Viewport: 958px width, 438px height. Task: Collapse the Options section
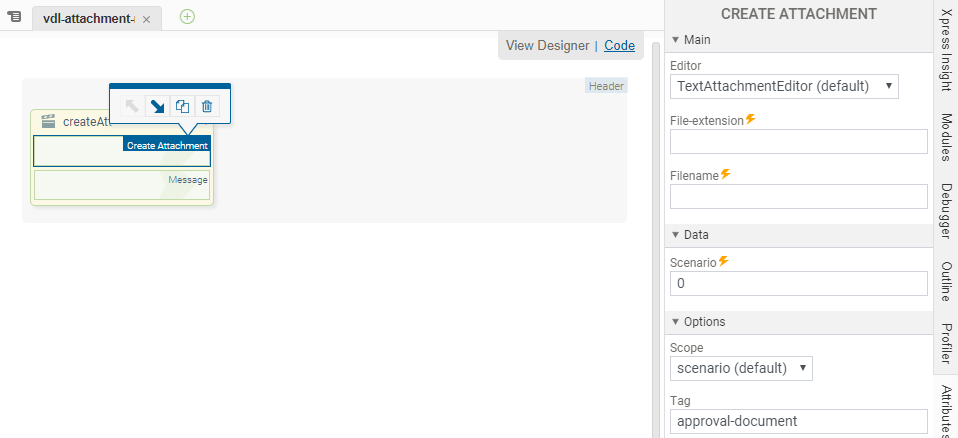click(x=676, y=321)
